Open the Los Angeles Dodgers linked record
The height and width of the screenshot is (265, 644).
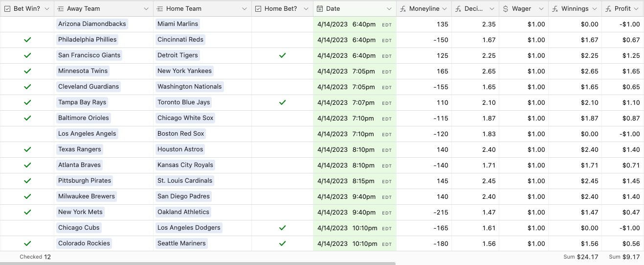click(x=189, y=228)
